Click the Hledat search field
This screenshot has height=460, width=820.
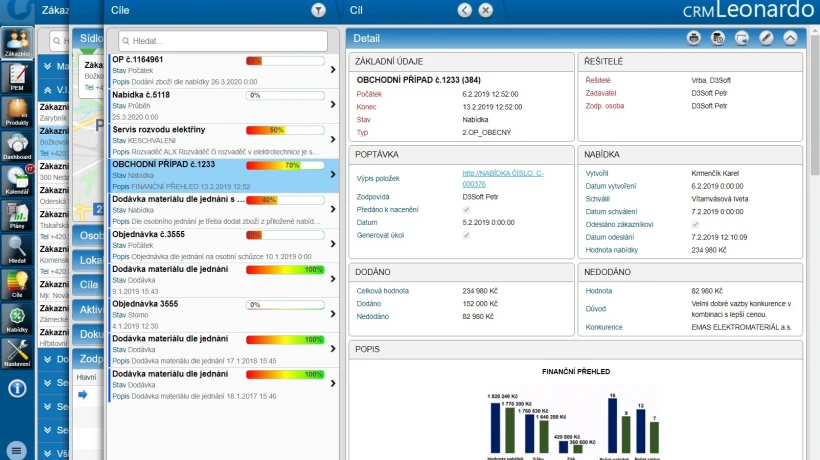(x=223, y=41)
